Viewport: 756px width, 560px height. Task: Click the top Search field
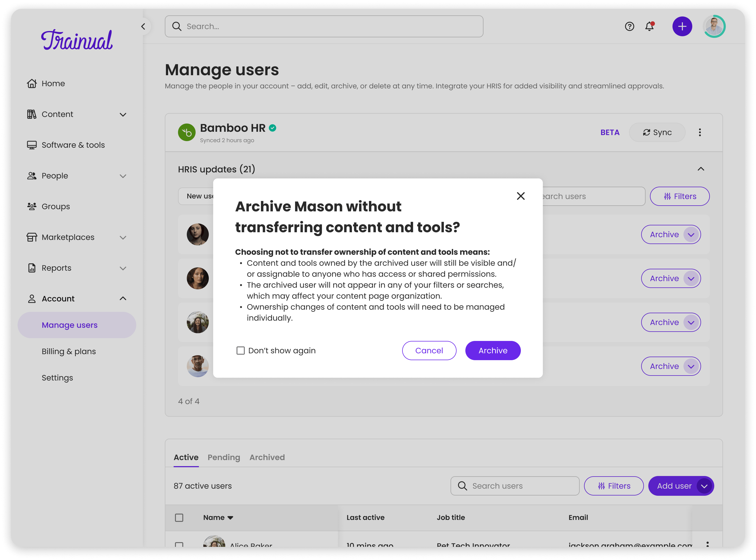324,26
